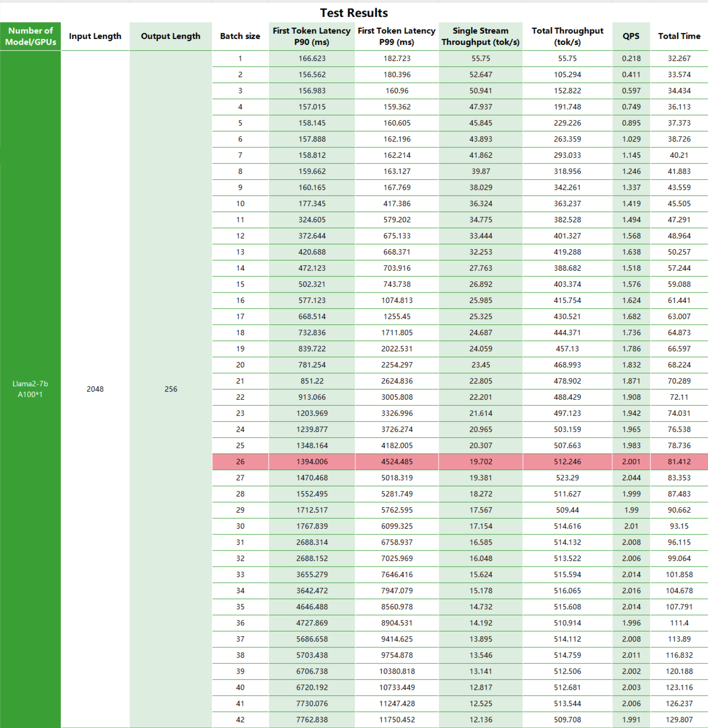Click highlighted P99 latency value "4524.485"
The height and width of the screenshot is (728, 708).
click(x=397, y=462)
